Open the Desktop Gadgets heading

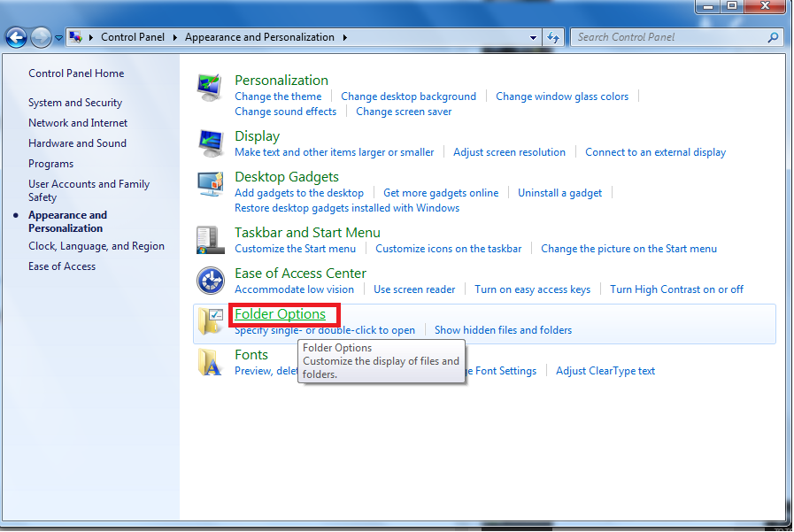287,177
